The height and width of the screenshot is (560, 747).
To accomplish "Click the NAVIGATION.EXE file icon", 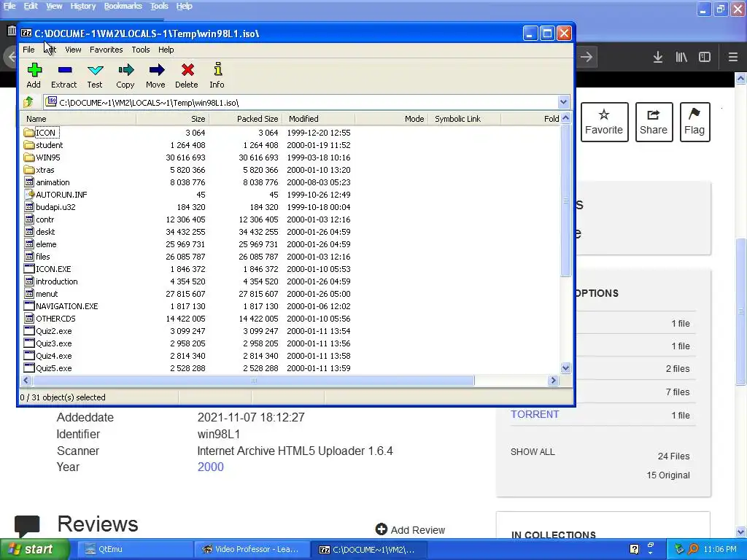I will pos(29,306).
